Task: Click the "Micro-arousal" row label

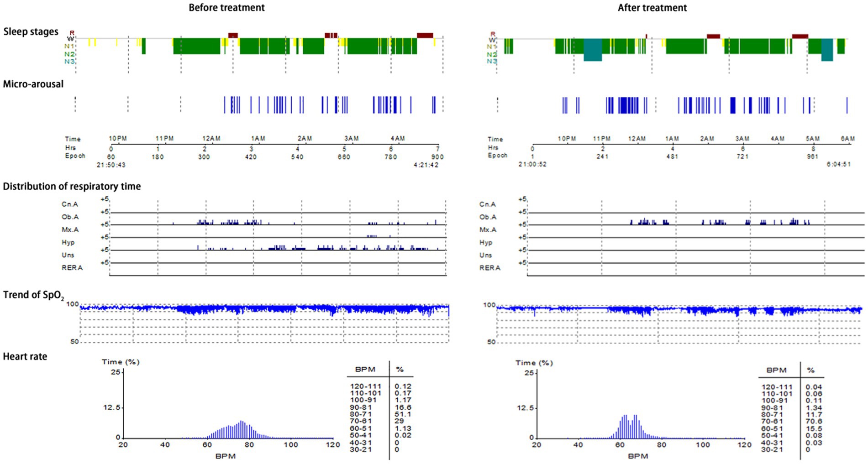Action: pos(33,84)
